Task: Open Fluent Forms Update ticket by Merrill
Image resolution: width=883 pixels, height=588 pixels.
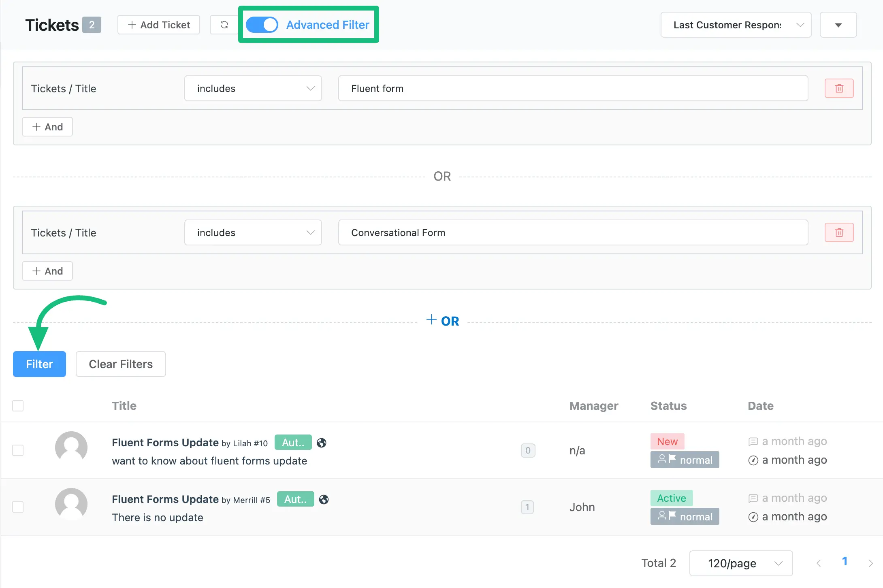Action: (165, 499)
